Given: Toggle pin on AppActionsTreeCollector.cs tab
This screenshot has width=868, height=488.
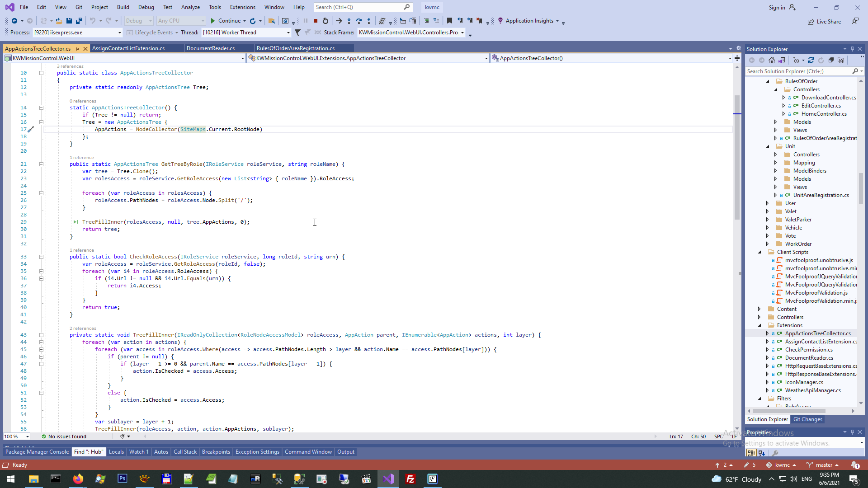Looking at the screenshot, I should click(x=77, y=48).
